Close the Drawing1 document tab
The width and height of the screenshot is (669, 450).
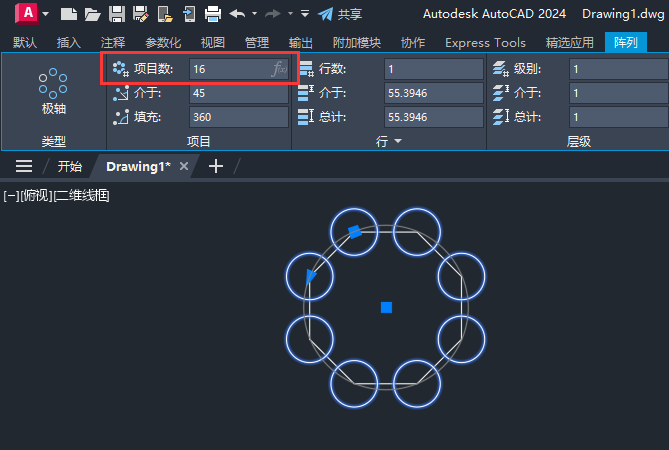[184, 166]
